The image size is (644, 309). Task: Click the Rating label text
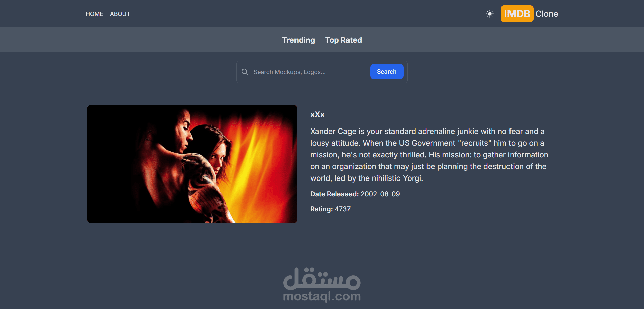coord(321,209)
